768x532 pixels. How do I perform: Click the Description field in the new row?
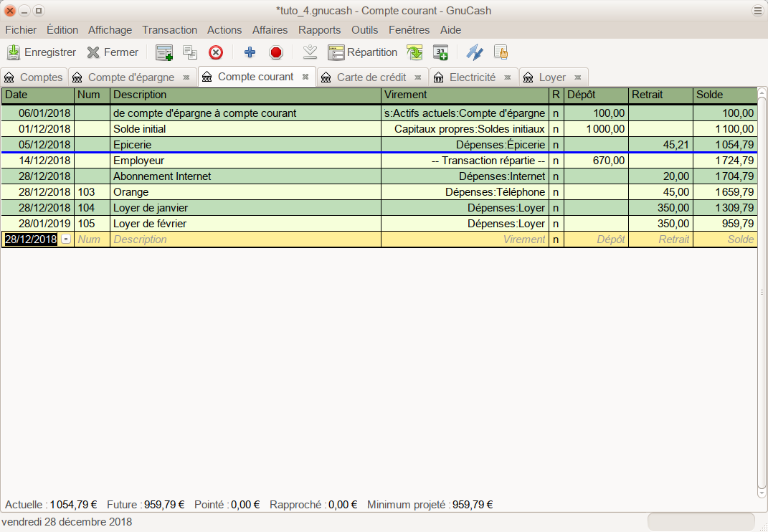[245, 239]
